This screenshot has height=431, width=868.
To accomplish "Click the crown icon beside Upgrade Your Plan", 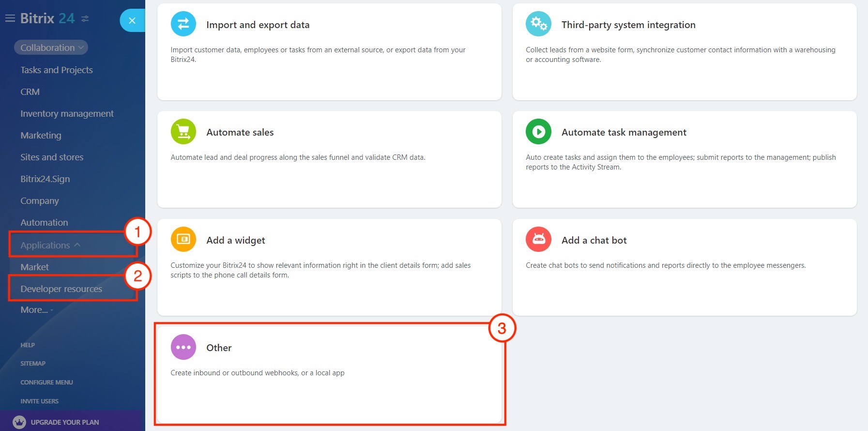I will pyautogui.click(x=19, y=422).
